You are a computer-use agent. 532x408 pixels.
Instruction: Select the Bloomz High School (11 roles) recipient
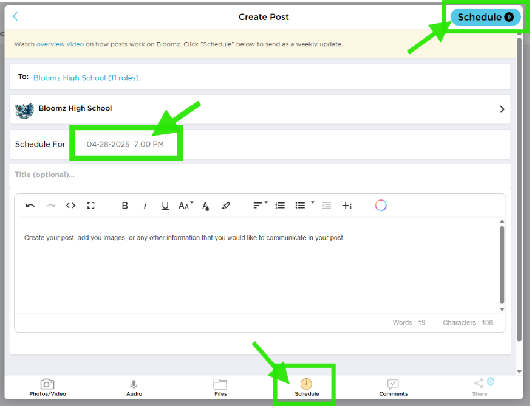click(87, 78)
